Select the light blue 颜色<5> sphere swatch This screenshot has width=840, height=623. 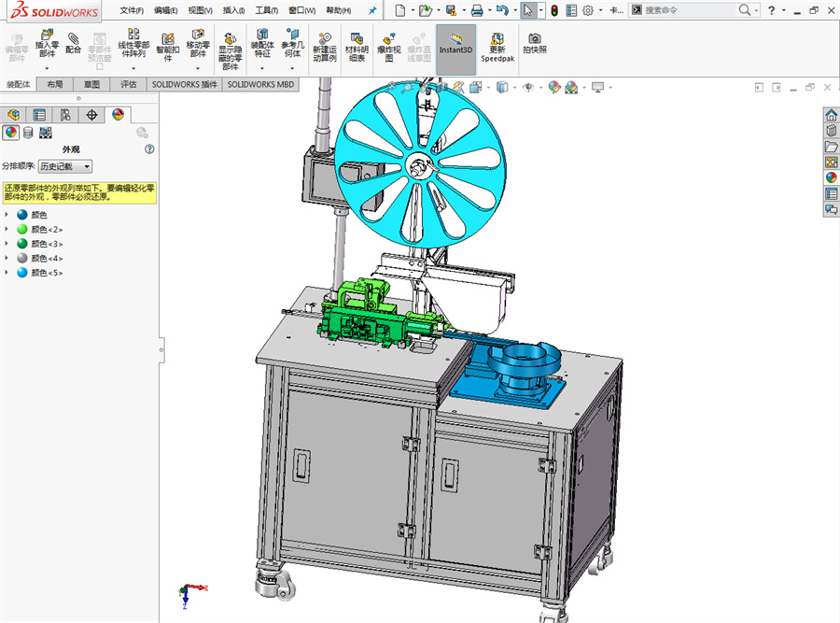[22, 273]
